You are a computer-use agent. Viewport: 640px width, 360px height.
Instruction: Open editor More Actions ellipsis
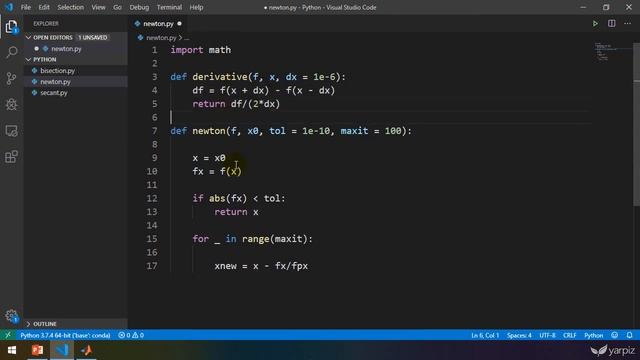[627, 24]
